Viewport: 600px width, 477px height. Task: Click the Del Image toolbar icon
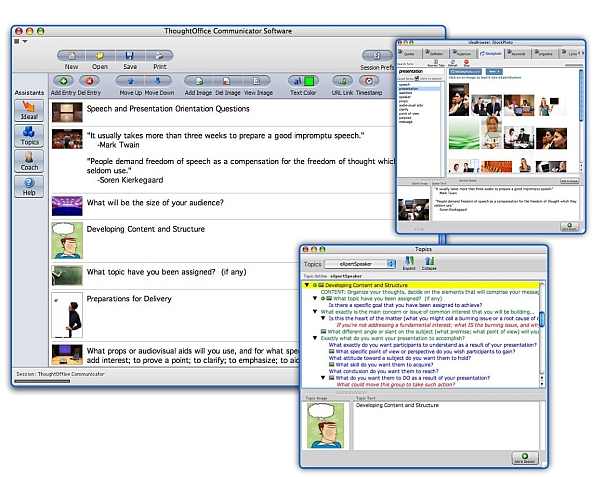point(227,81)
